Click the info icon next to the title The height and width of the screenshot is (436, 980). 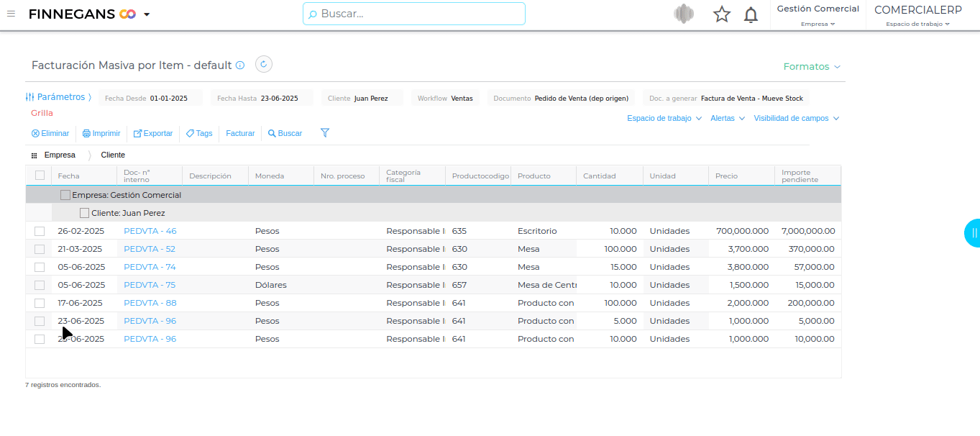click(240, 65)
